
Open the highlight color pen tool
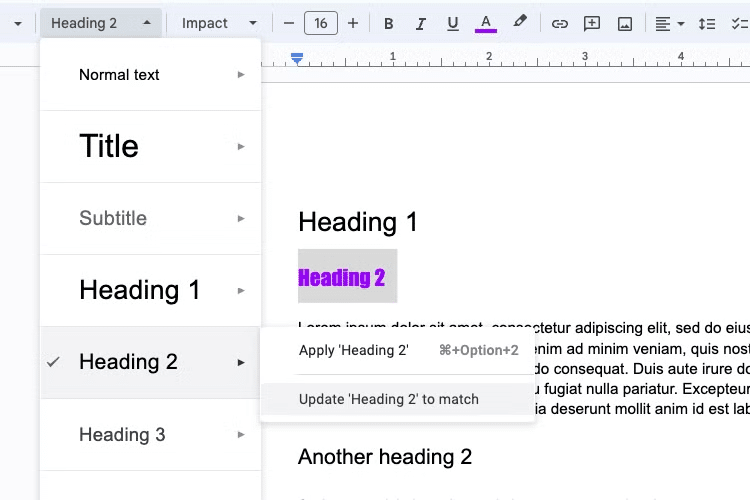coord(520,22)
